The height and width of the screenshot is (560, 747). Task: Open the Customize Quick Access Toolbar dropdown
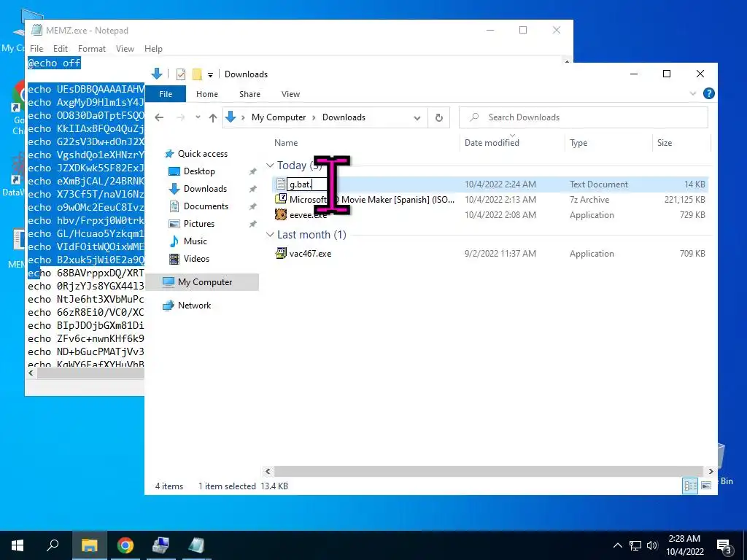pos(210,75)
